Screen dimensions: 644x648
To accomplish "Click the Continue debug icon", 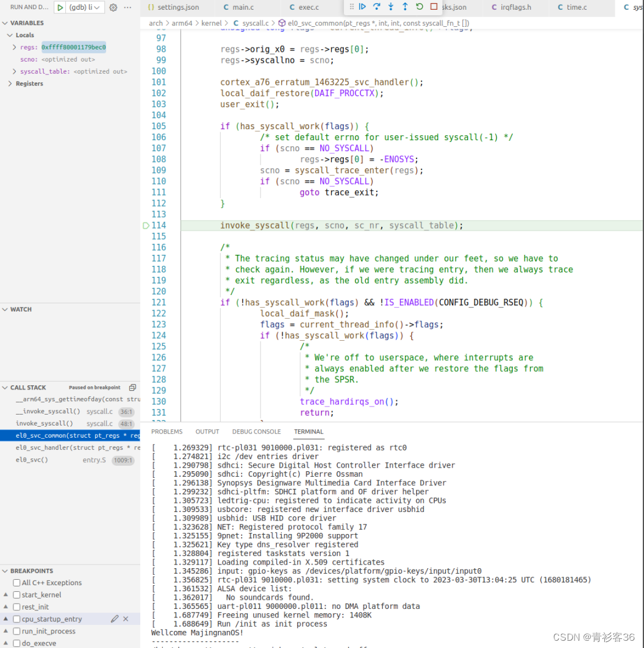I will pos(362,7).
